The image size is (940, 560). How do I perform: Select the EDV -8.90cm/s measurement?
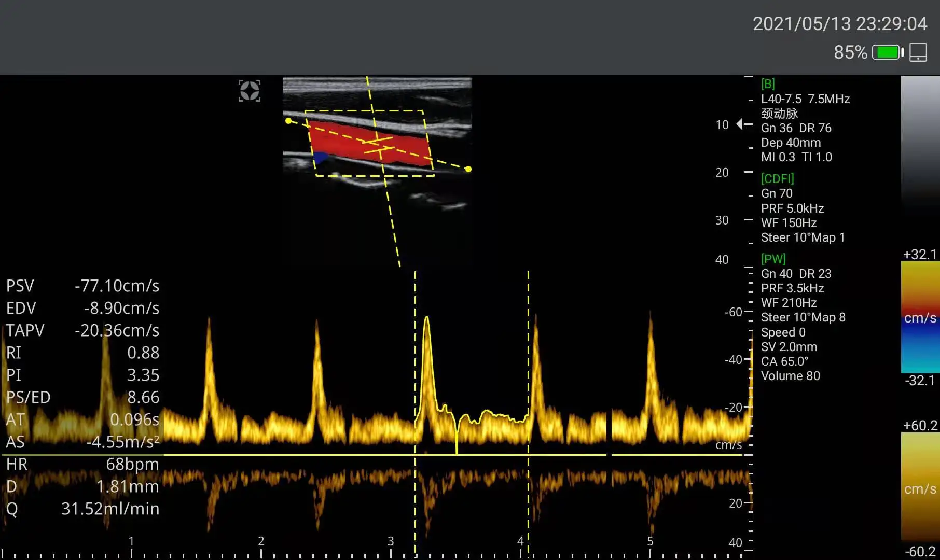(x=82, y=308)
